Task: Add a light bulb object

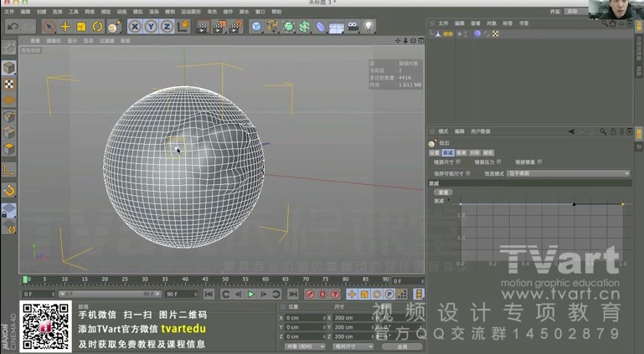Action: pyautogui.click(x=368, y=27)
